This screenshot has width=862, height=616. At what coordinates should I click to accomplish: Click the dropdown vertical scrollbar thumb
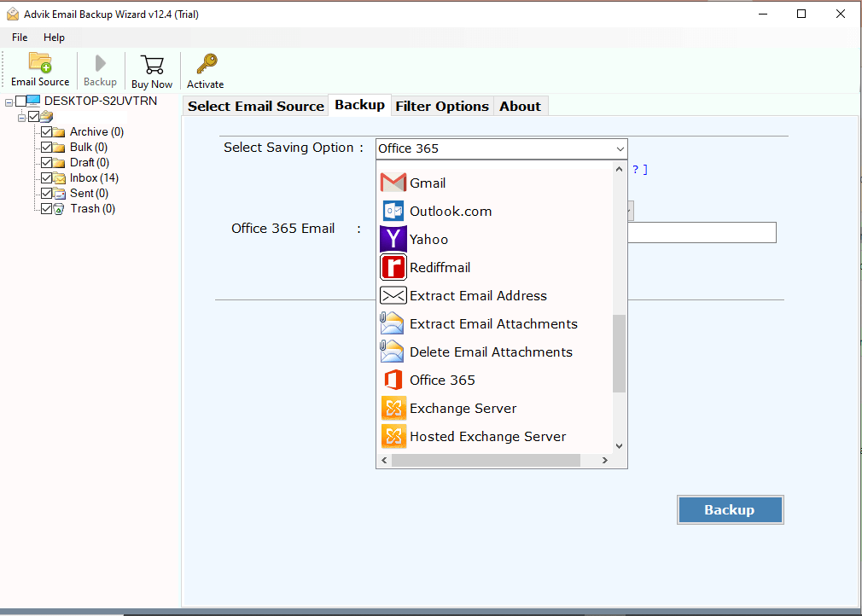[619, 353]
